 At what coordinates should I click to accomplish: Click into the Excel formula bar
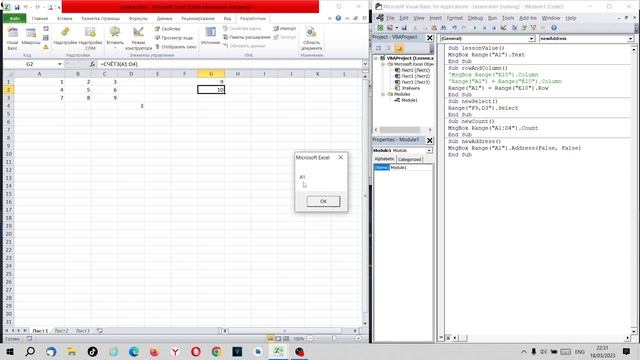pos(229,64)
